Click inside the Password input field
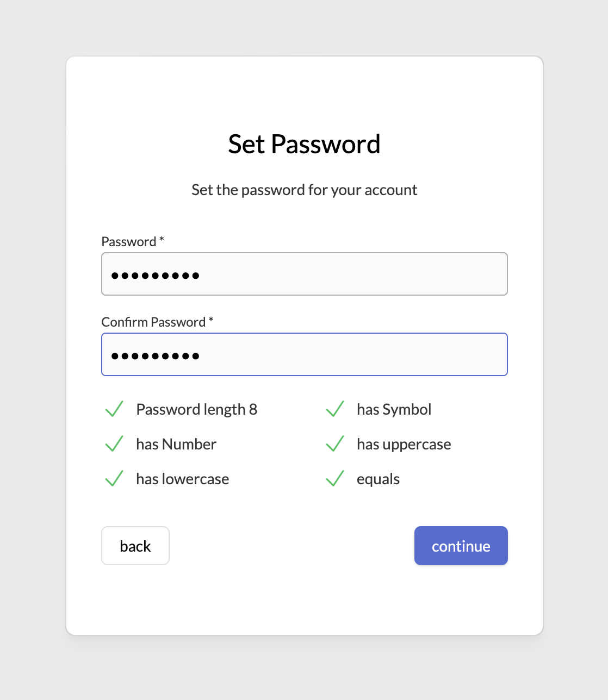The height and width of the screenshot is (700, 608). [304, 274]
